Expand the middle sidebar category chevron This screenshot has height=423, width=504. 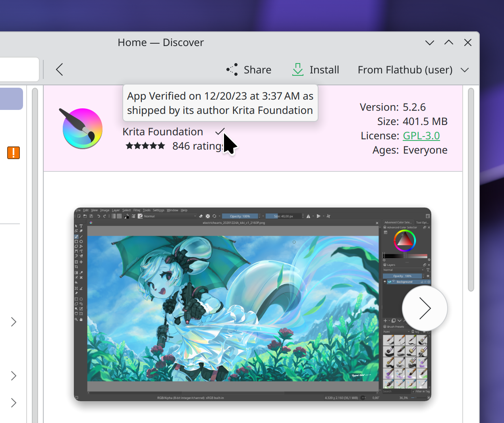click(x=14, y=375)
